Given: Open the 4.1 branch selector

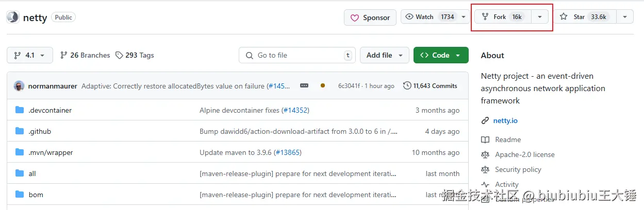Looking at the screenshot, I should [30, 55].
